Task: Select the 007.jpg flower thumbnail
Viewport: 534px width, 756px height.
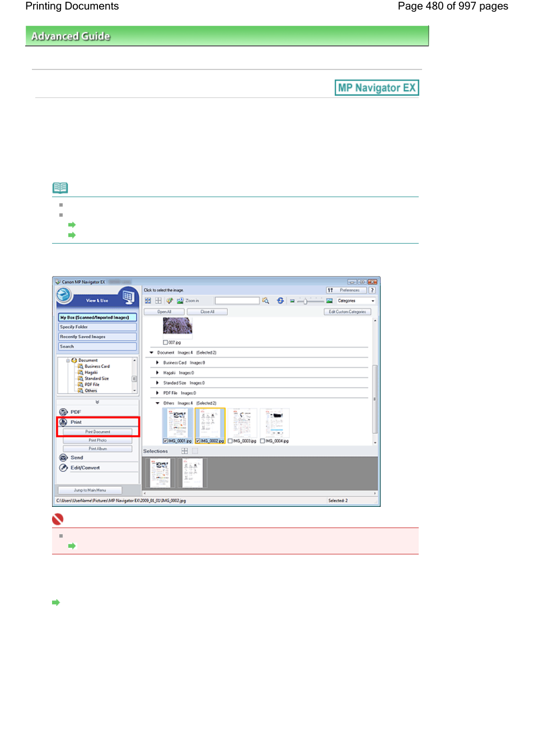Action: [x=177, y=326]
